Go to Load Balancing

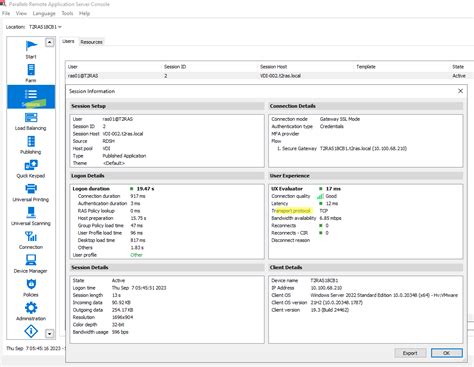click(x=31, y=121)
